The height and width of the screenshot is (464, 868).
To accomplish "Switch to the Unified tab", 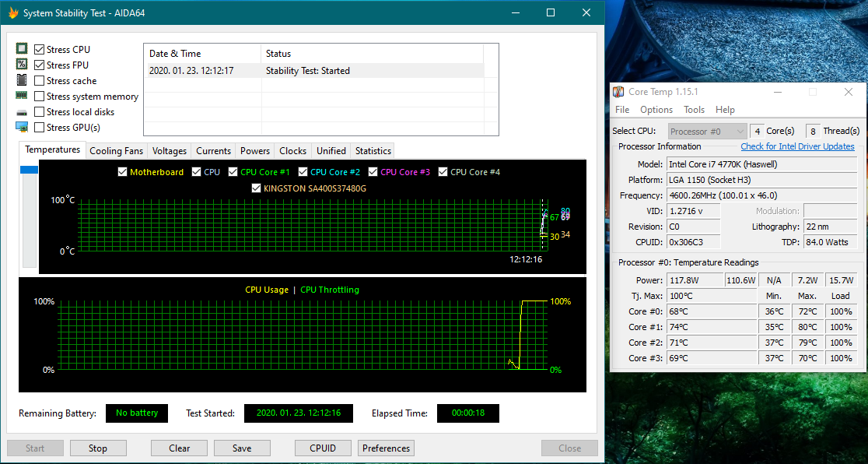I will tap(331, 151).
